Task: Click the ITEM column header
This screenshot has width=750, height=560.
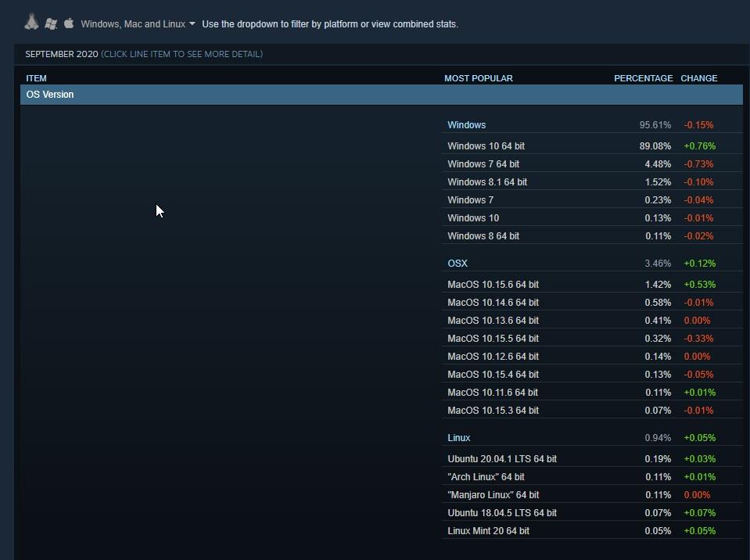Action: click(x=36, y=78)
